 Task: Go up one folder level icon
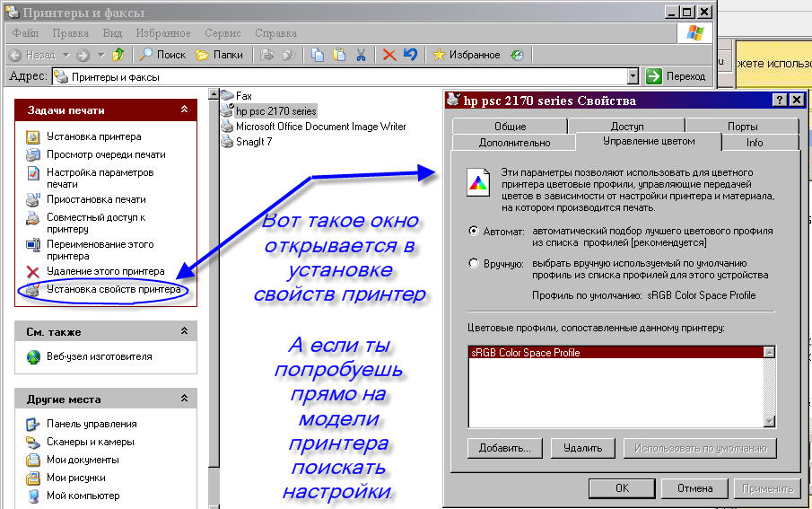pos(118,55)
